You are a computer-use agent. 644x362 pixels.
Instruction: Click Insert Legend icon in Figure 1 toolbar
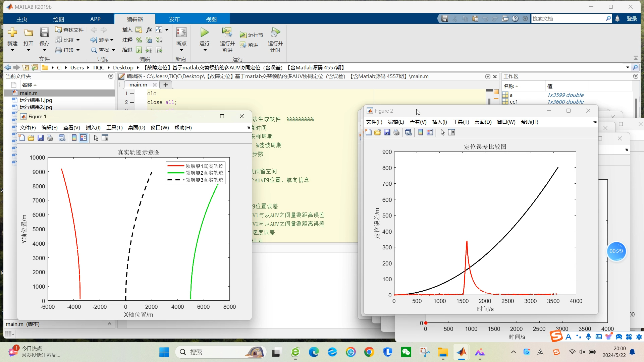[84, 138]
